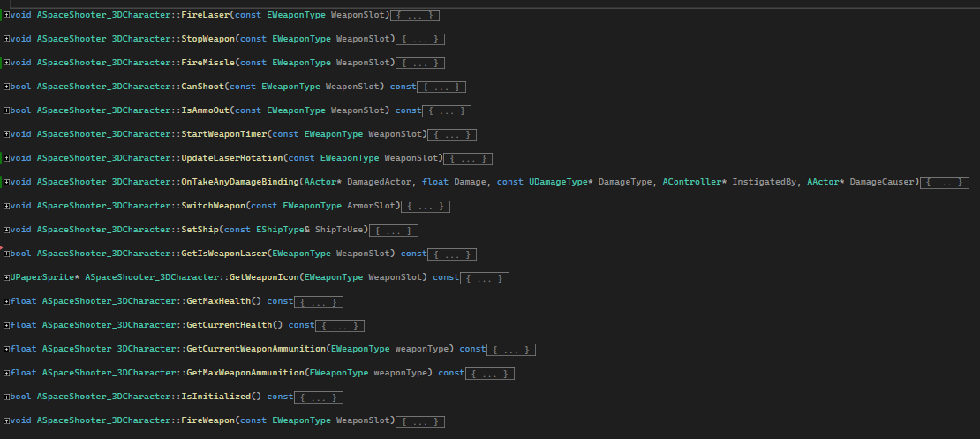Expand the StopWeapon function outline
Viewport: 980px width, 439px height.
click(x=6, y=40)
